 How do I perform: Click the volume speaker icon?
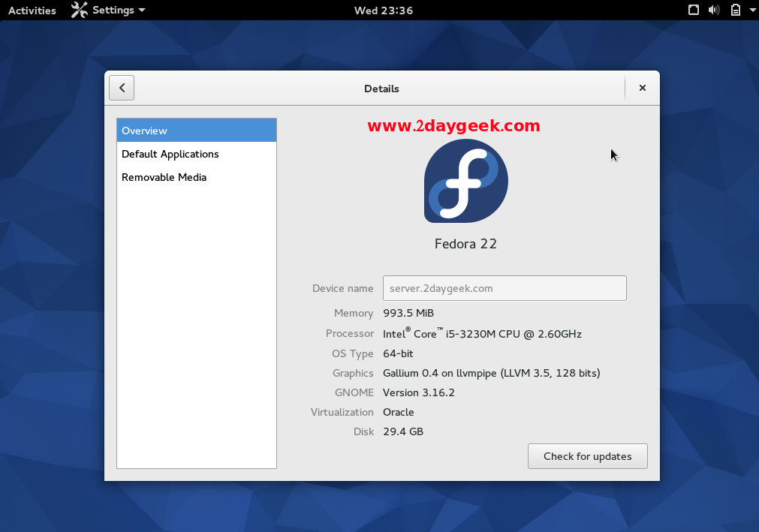click(x=714, y=10)
